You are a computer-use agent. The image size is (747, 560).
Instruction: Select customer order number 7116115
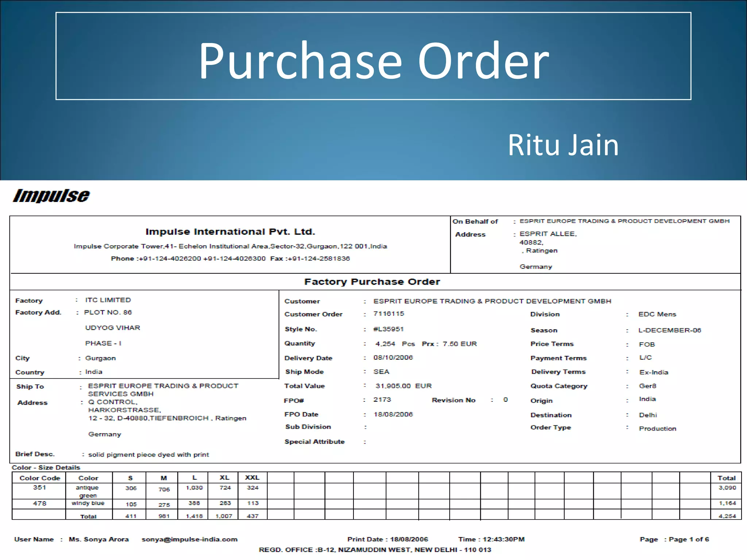tap(389, 314)
